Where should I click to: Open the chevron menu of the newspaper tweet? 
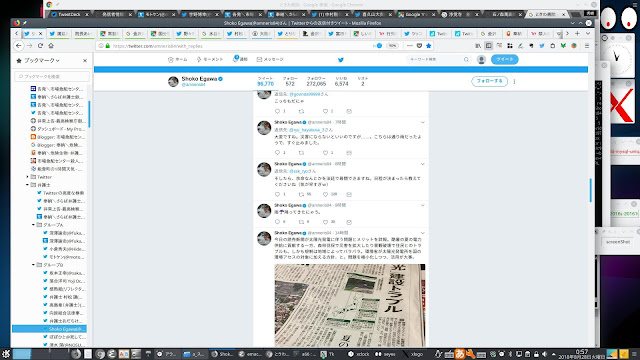[x=423, y=233]
